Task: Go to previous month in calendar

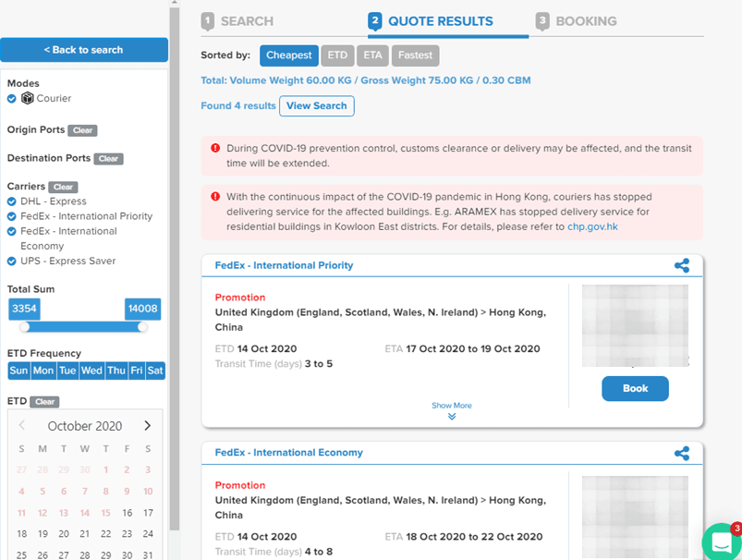Action: tap(22, 425)
